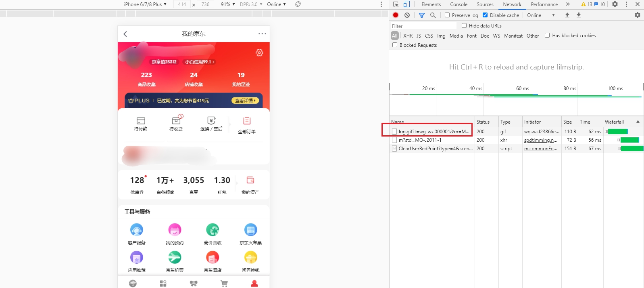The height and width of the screenshot is (288, 644).
Task: Sort the request table by the Waterfall column
Action: [x=623, y=122]
